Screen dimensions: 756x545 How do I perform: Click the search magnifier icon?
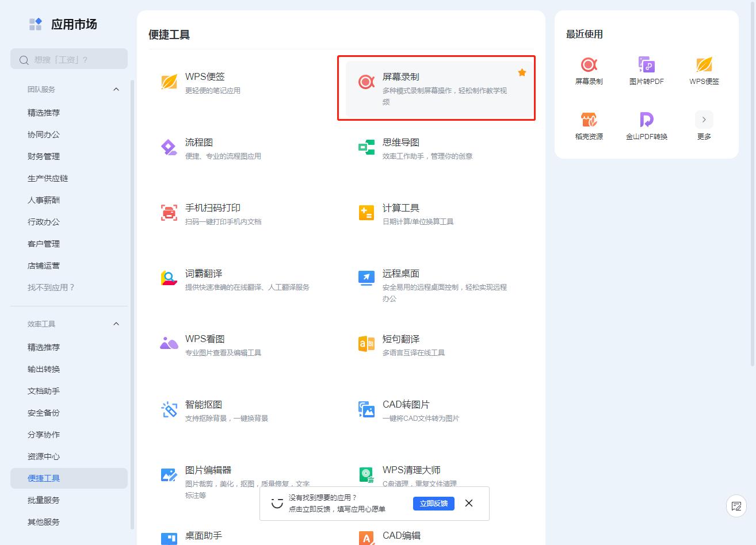click(24, 60)
